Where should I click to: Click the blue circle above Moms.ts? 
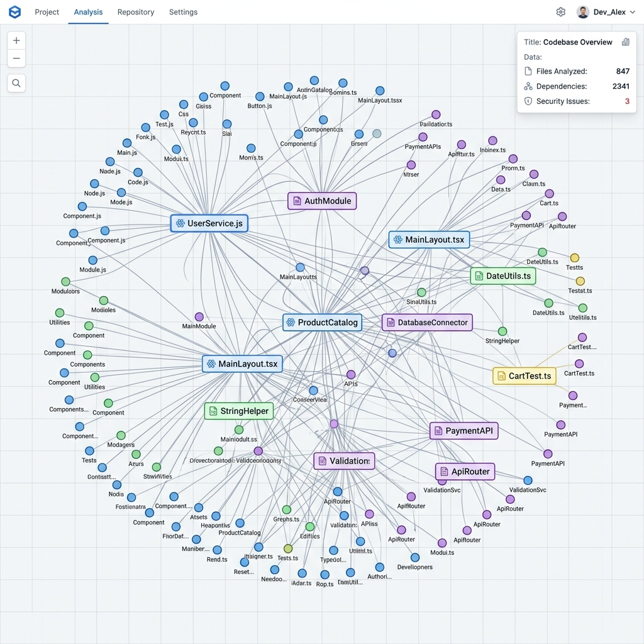point(251,148)
